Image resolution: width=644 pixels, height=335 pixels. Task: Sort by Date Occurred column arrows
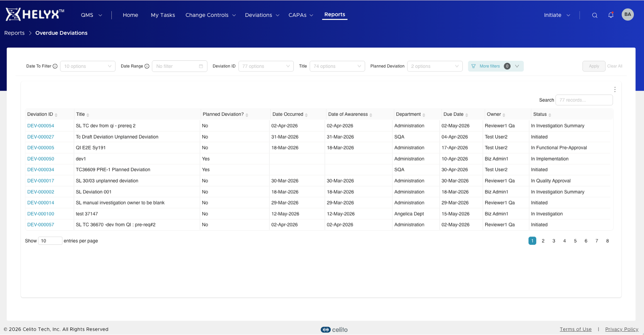coord(306,115)
